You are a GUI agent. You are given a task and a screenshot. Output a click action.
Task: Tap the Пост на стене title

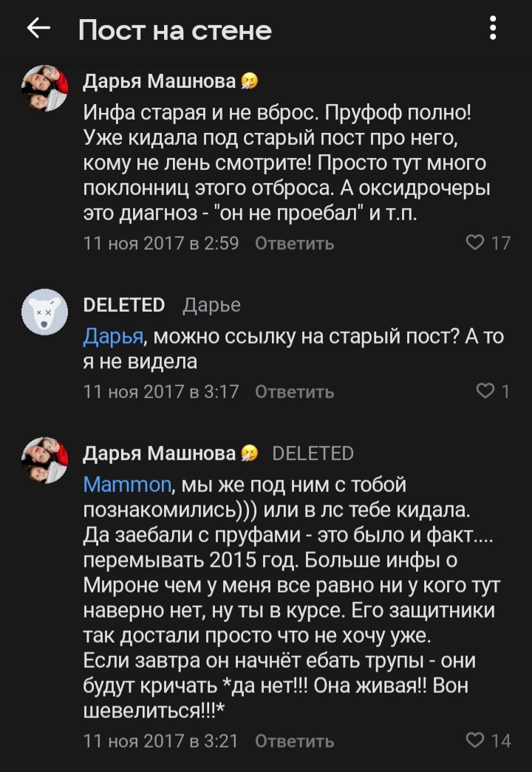tap(175, 30)
